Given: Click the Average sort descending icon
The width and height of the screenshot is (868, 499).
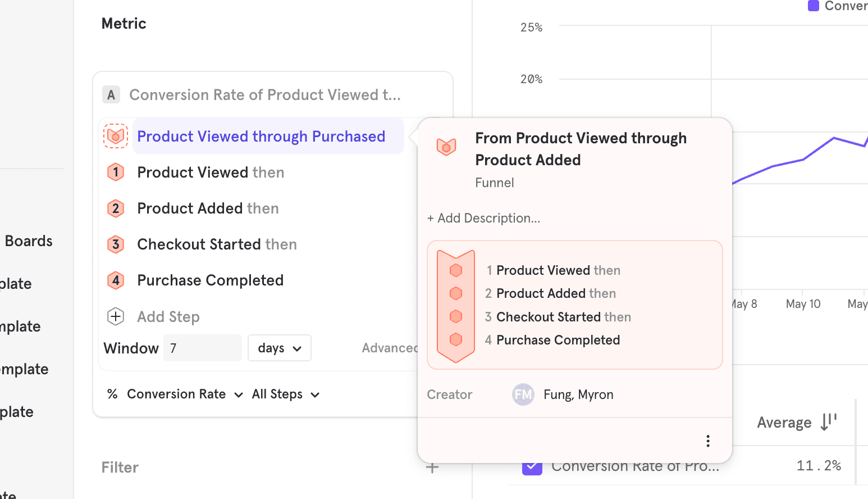Looking at the screenshot, I should click(828, 421).
